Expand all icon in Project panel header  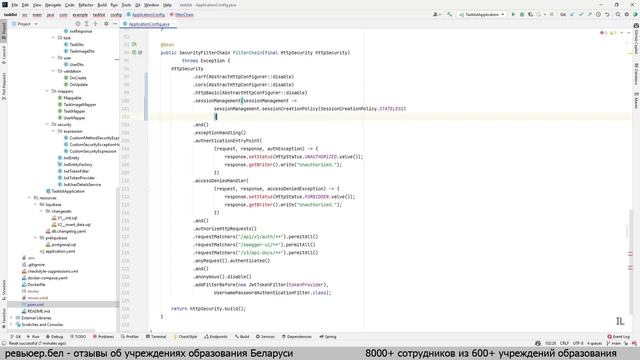click(87, 24)
